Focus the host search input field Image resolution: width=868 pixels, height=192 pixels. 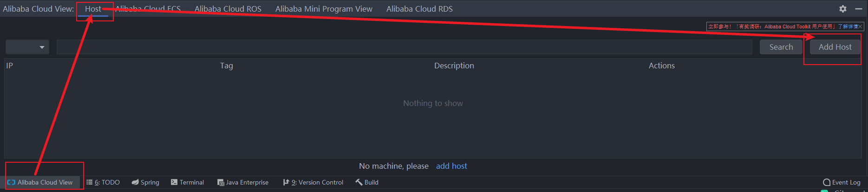click(x=404, y=47)
